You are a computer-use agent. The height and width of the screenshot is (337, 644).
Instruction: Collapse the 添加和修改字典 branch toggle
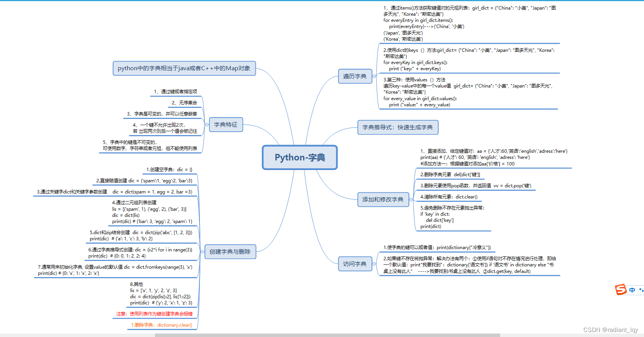pyautogui.click(x=411, y=200)
